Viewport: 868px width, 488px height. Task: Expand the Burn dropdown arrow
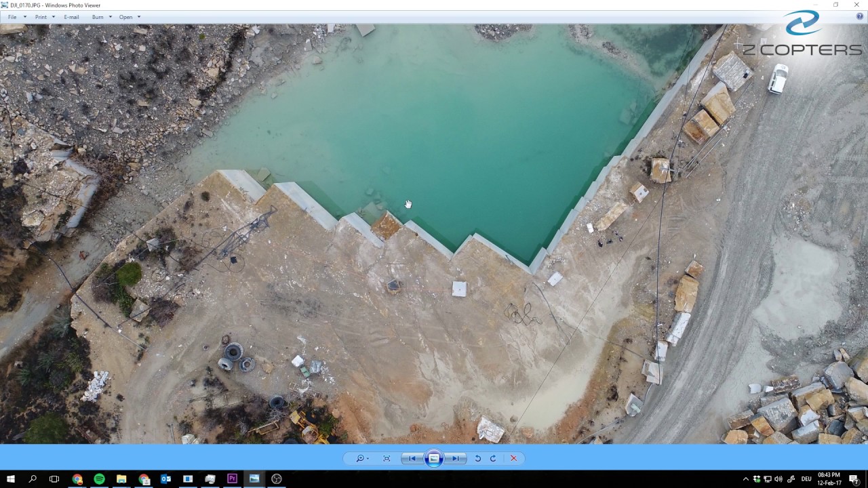pos(110,17)
